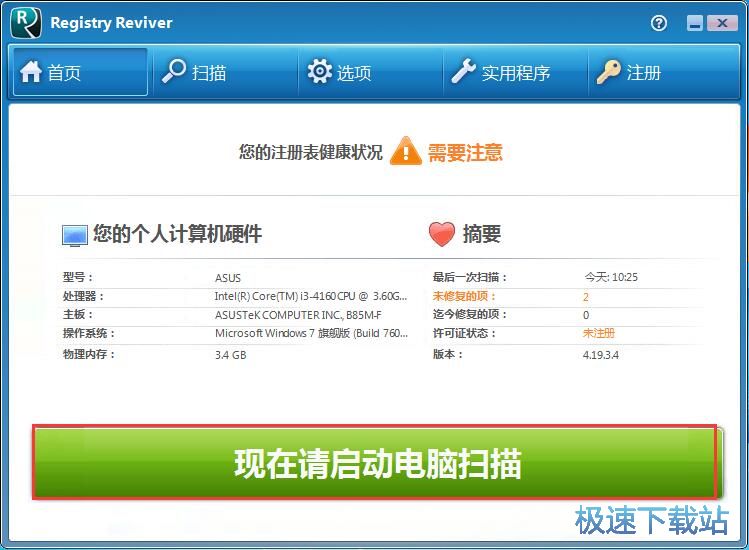749x550 pixels.
Task: Click the 许可证状态 label
Action: tap(464, 333)
